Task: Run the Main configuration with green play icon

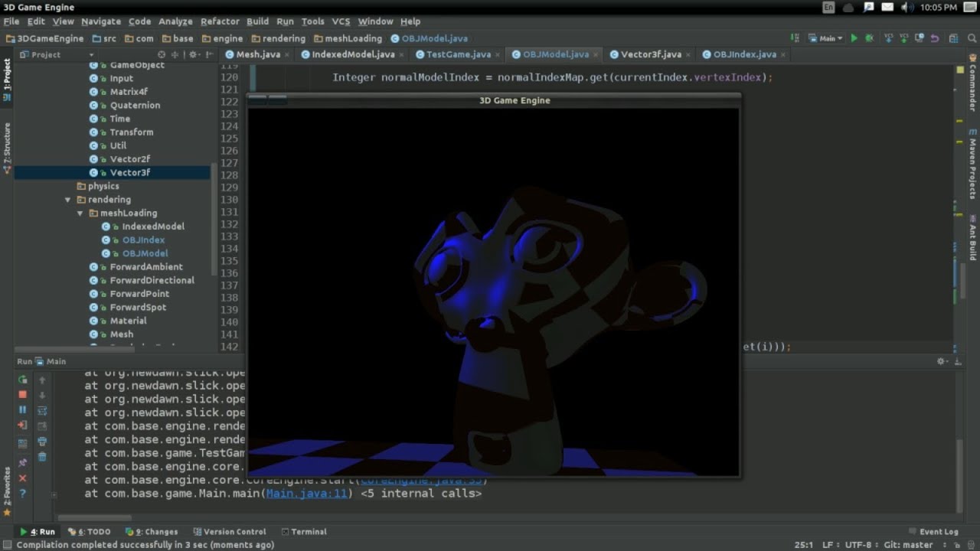Action: (x=854, y=38)
